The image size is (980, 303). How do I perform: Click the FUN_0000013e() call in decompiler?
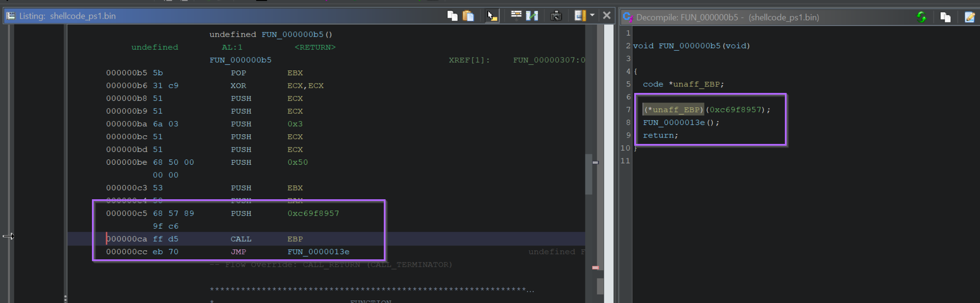(x=681, y=123)
